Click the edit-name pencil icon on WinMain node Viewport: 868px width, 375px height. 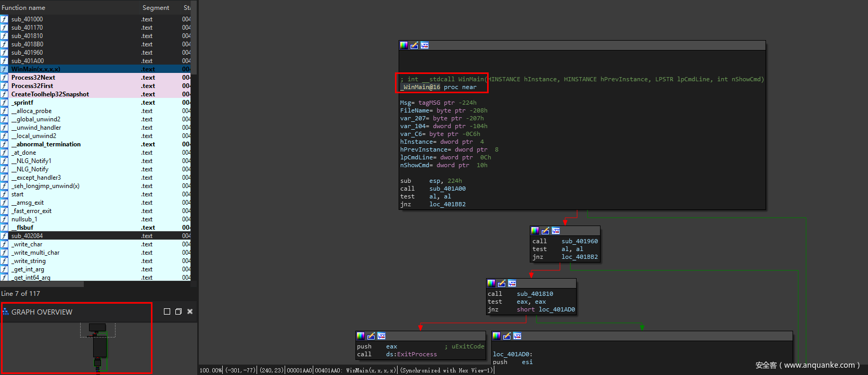coord(414,45)
